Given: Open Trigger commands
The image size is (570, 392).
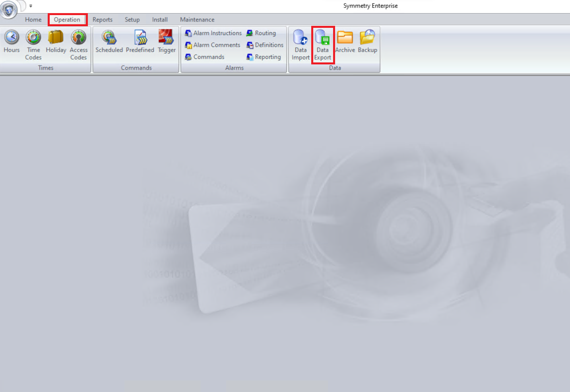Looking at the screenshot, I should [167, 41].
